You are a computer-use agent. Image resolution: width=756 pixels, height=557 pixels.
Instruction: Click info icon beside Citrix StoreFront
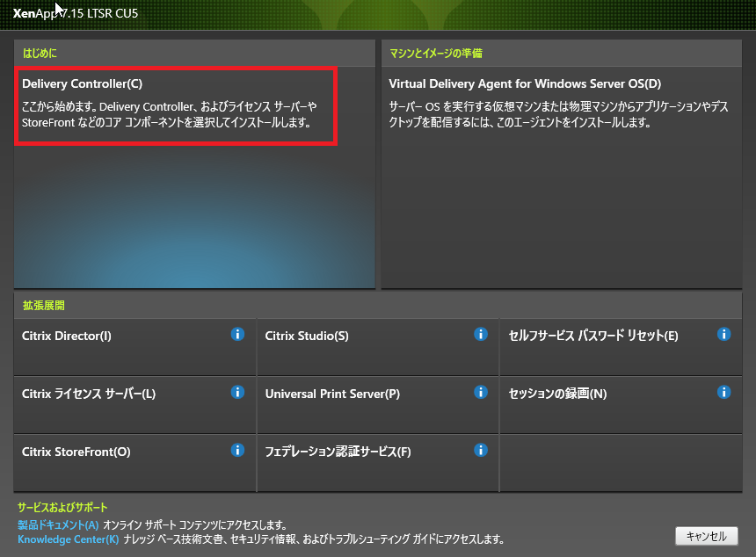[237, 450]
